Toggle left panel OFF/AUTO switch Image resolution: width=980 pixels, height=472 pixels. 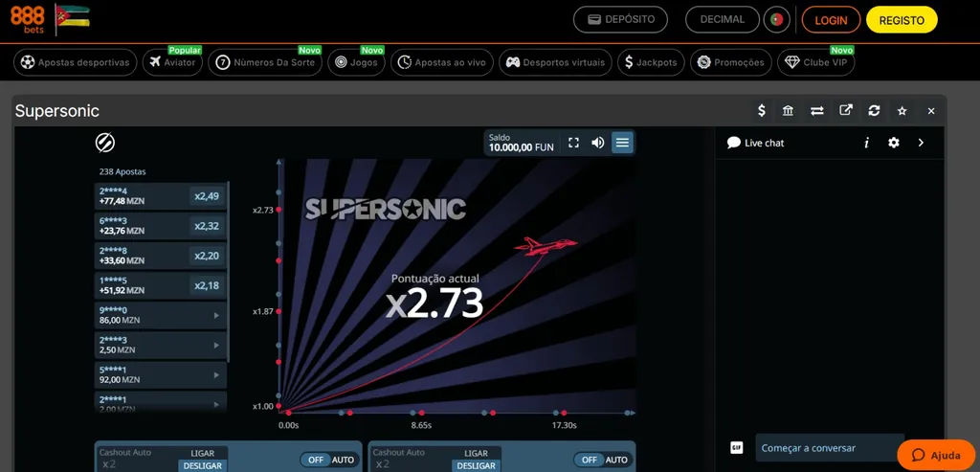(330, 460)
